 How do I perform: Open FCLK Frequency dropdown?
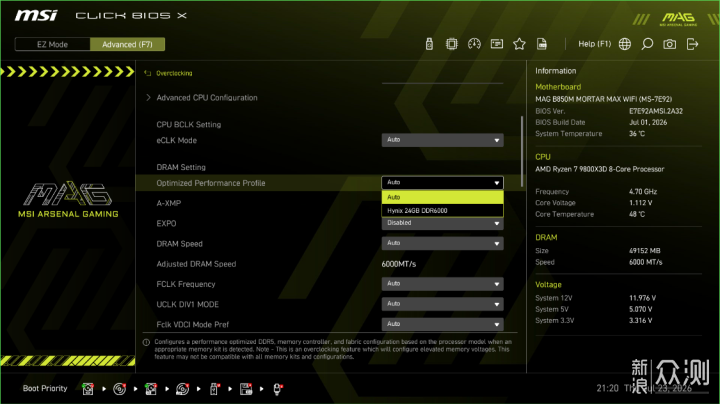[443, 284]
